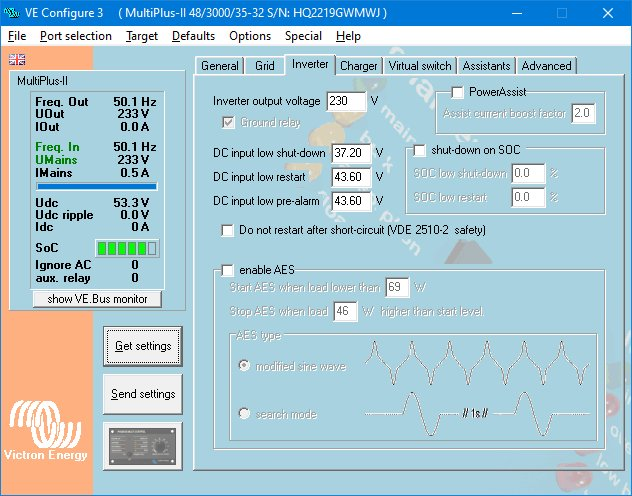Image resolution: width=632 pixels, height=496 pixels.
Task: Open the Special menu
Action: (303, 36)
